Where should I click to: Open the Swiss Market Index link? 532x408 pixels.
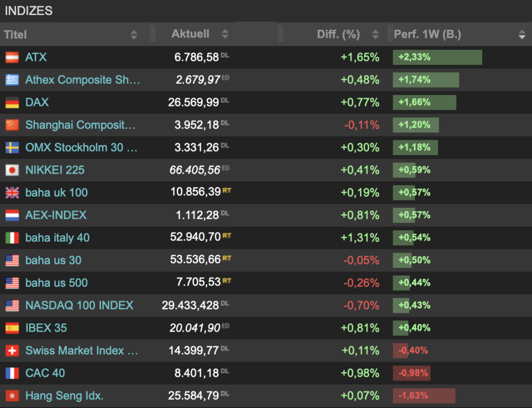[x=82, y=351]
